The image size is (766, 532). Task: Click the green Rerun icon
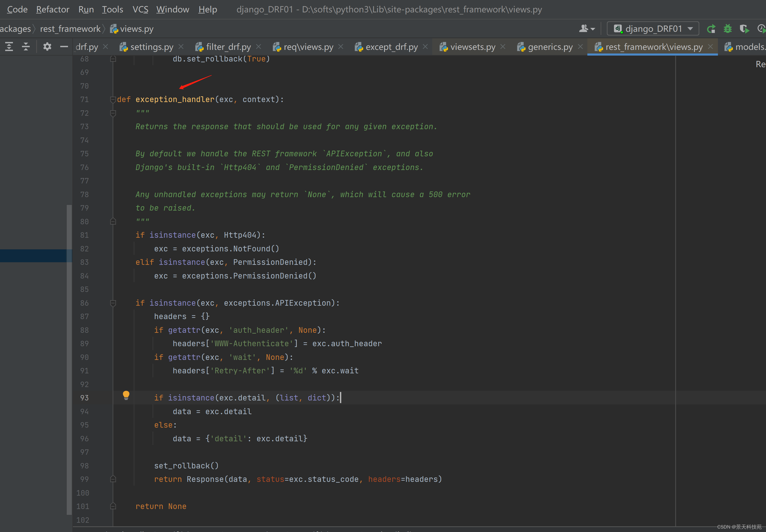tap(711, 29)
